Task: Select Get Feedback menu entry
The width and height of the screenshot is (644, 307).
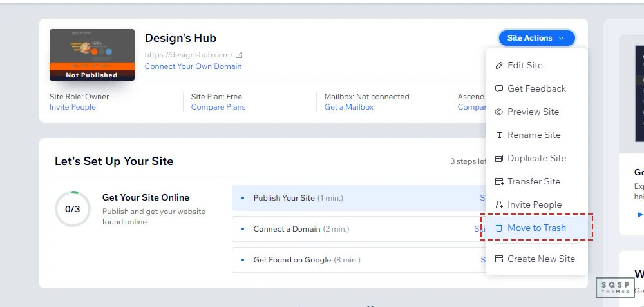Action: 536,88
